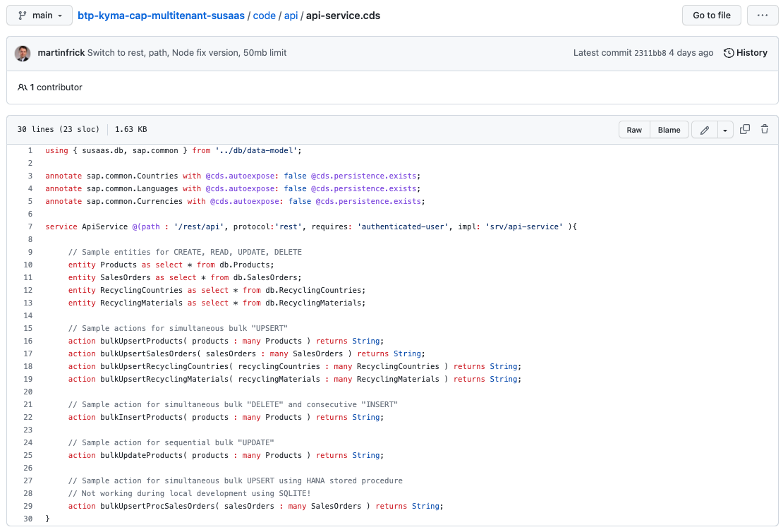Click 'sap.common.Languages' in line 4
Viewport: 783px width, 532px height.
click(133, 189)
